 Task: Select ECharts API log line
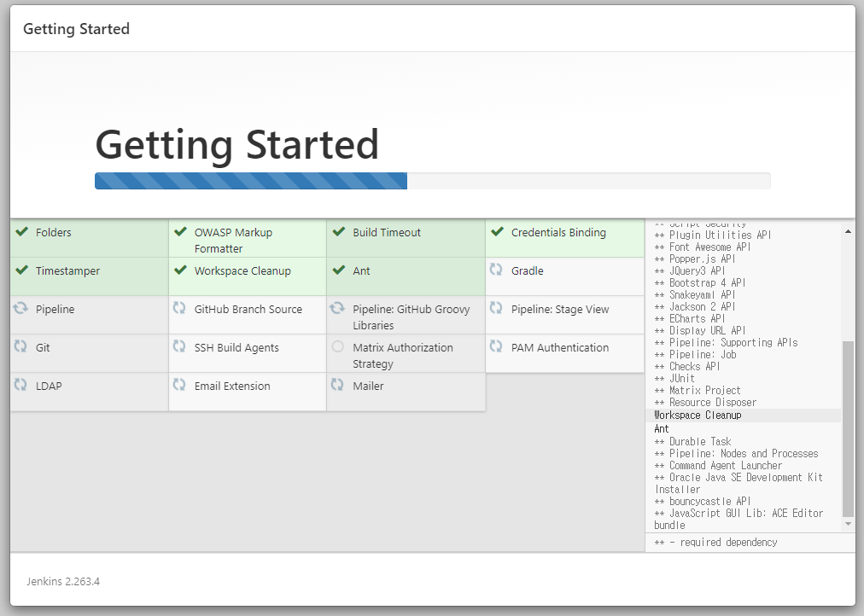[690, 319]
